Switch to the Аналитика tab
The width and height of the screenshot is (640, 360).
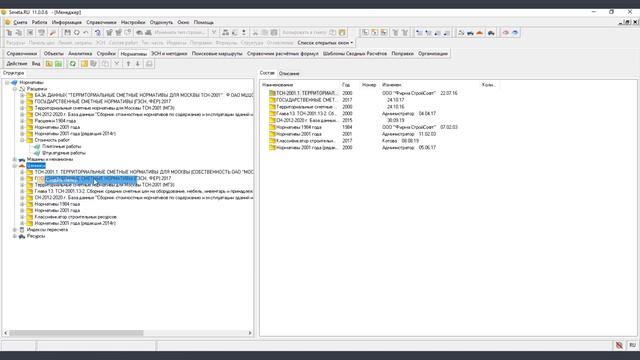click(x=80, y=53)
